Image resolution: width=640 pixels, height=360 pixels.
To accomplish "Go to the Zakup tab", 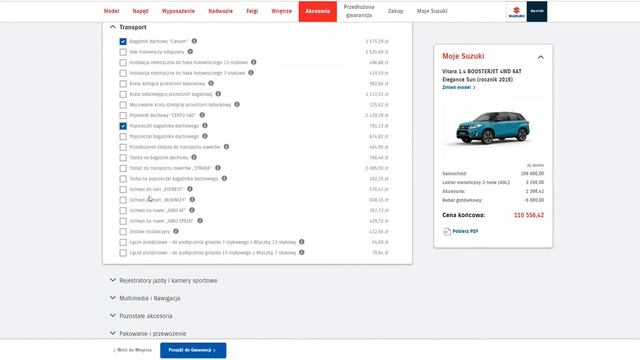I will (x=396, y=11).
